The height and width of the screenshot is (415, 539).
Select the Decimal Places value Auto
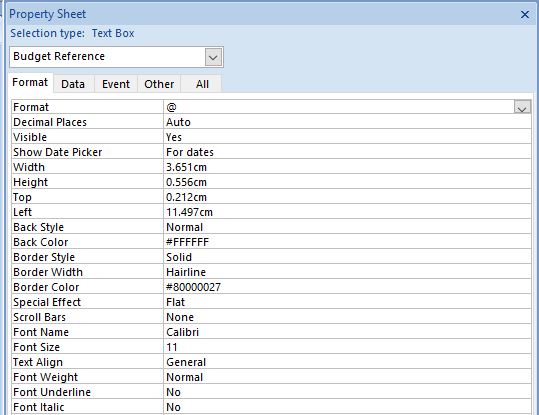coord(347,122)
